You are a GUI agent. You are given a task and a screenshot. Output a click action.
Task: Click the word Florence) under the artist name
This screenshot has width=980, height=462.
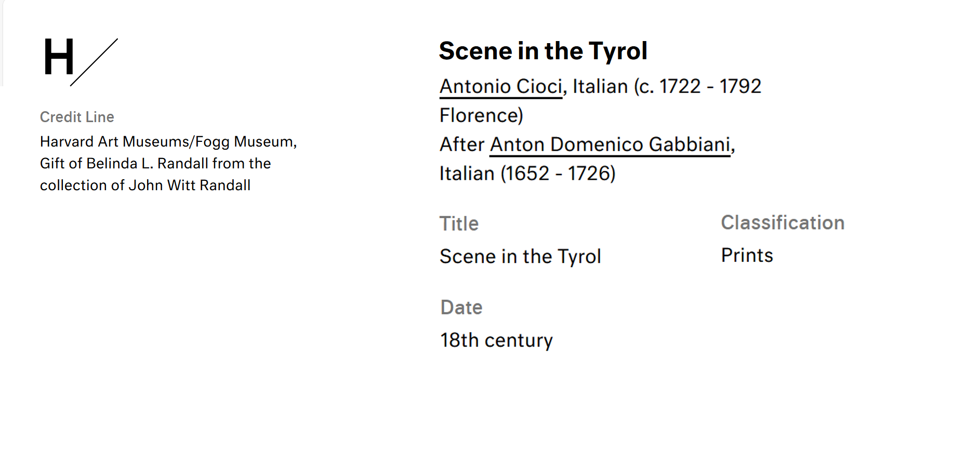[x=481, y=115]
